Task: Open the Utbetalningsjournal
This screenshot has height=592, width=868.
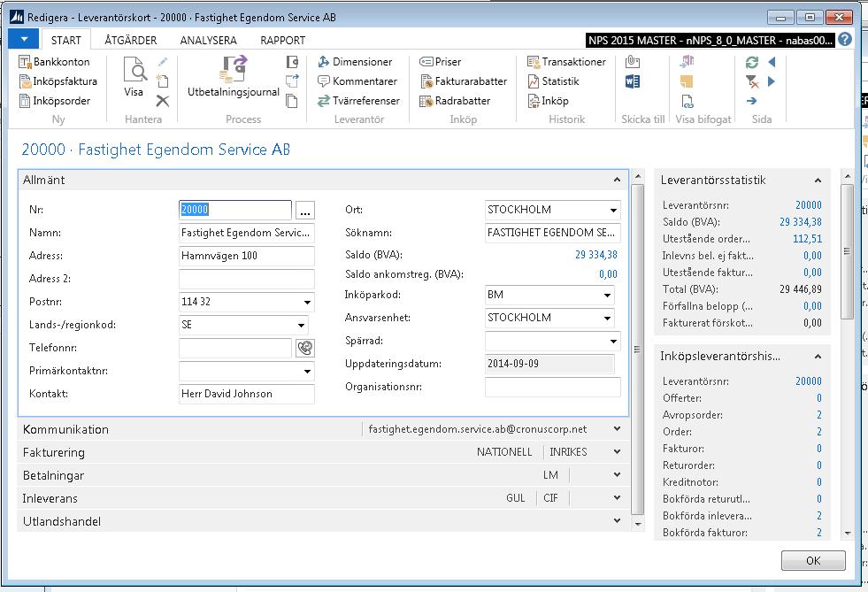Action: tap(234, 78)
